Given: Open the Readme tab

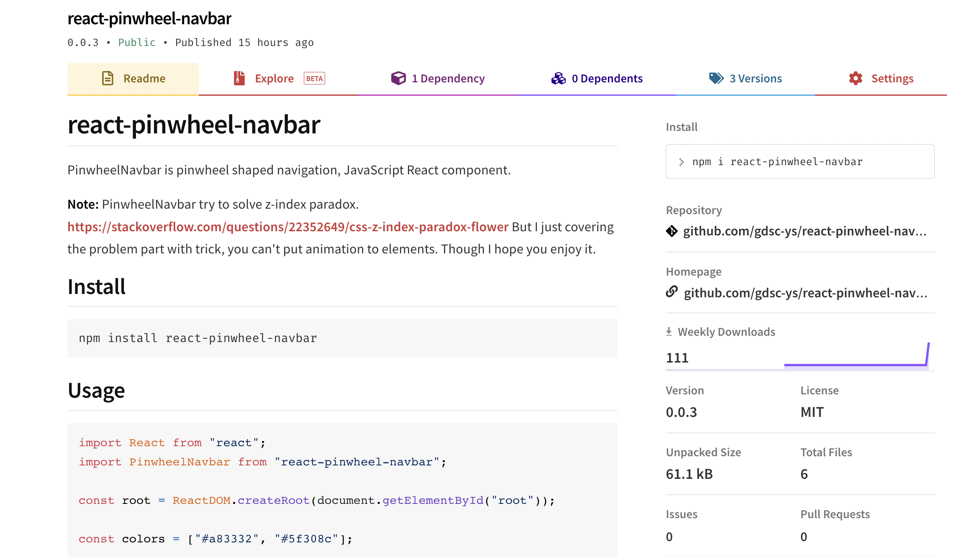Looking at the screenshot, I should [x=133, y=79].
